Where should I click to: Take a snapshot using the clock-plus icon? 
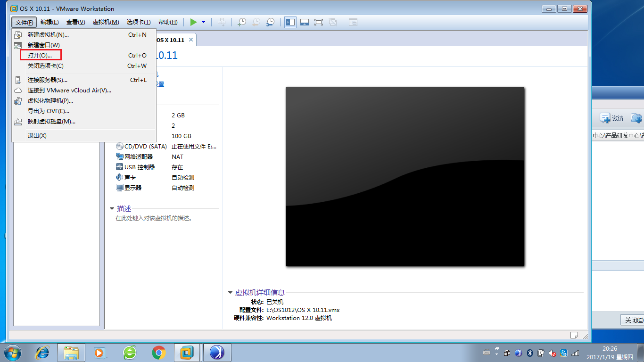tap(241, 22)
